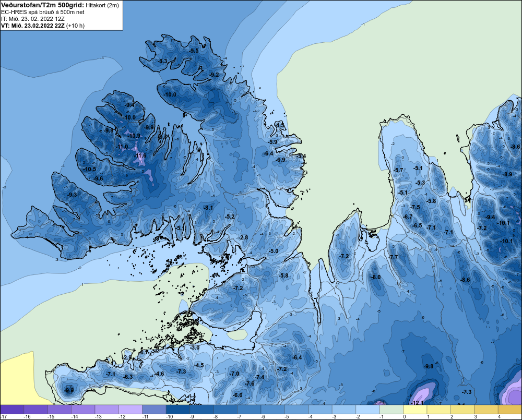Image resolution: width=522 pixels, height=420 pixels.
Task: Click the '-11.0' temperature value on the map
Action: (x=122, y=147)
